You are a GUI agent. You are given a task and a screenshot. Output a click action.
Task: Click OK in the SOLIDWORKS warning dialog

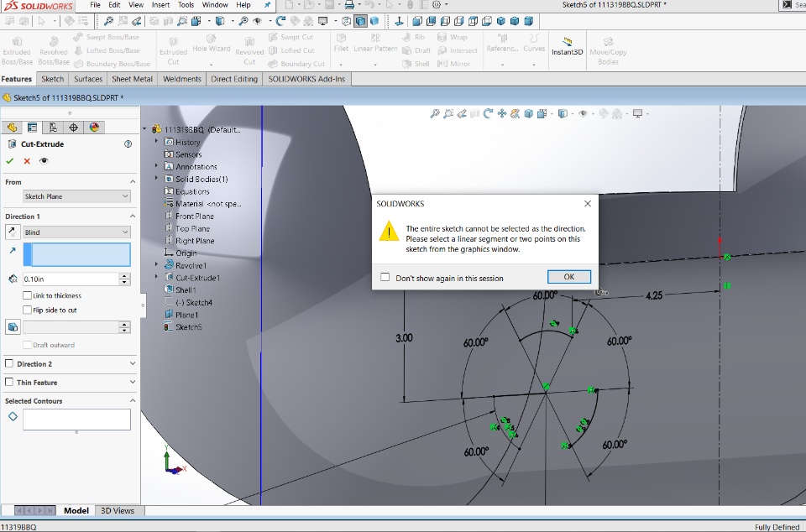coord(569,277)
